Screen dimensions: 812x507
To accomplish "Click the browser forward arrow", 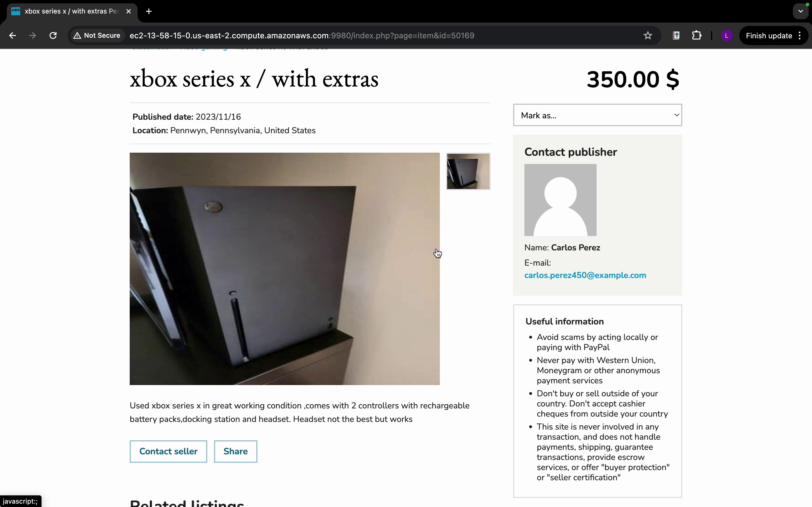I will (x=32, y=35).
